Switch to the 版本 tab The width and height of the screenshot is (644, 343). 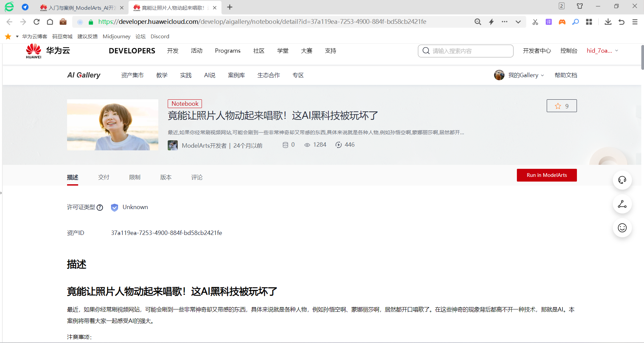[166, 177]
